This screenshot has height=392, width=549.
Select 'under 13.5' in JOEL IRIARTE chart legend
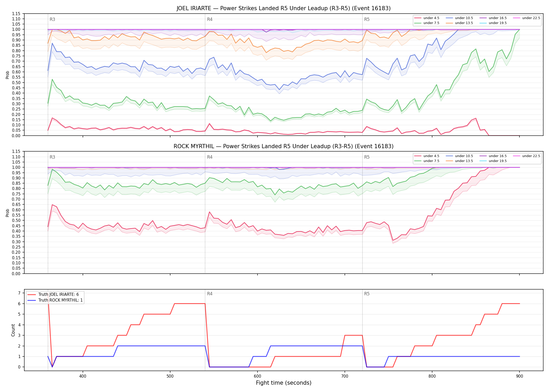(459, 23)
